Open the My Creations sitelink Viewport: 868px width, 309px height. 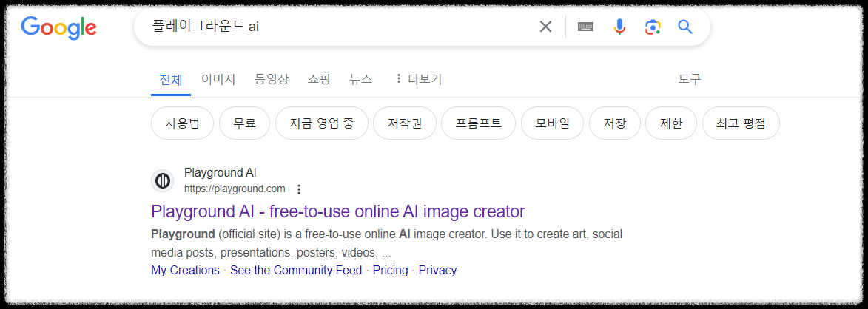185,271
